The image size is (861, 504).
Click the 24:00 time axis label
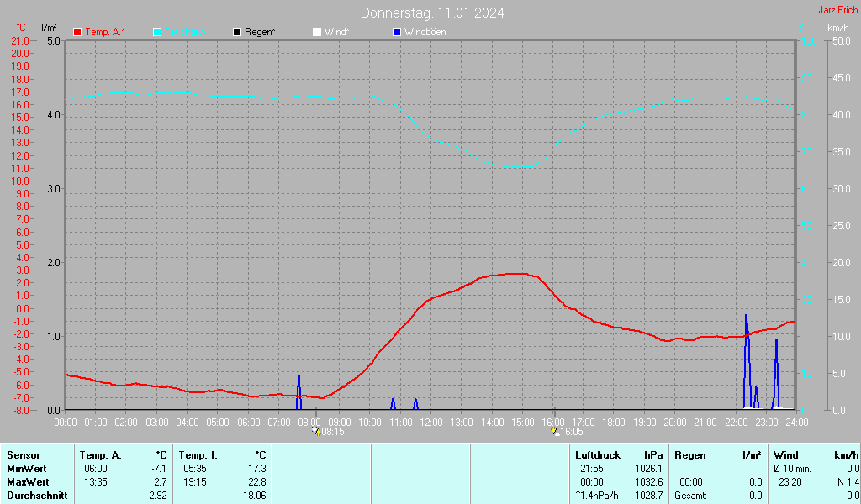[797, 423]
